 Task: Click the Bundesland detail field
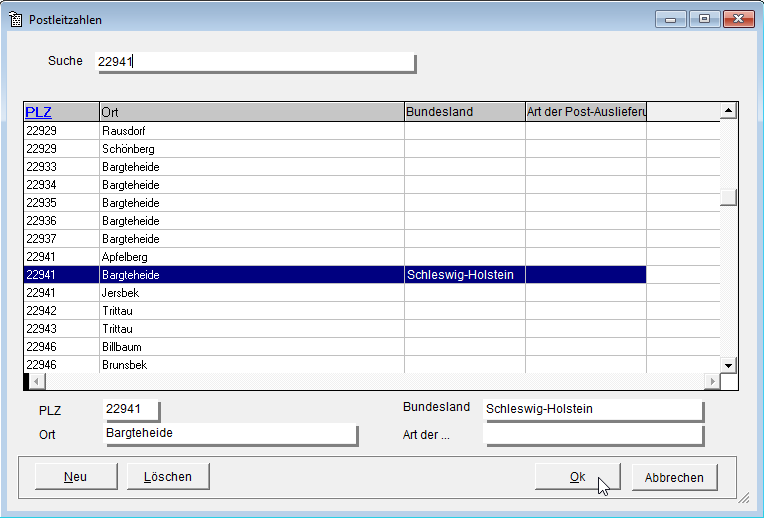(593, 409)
